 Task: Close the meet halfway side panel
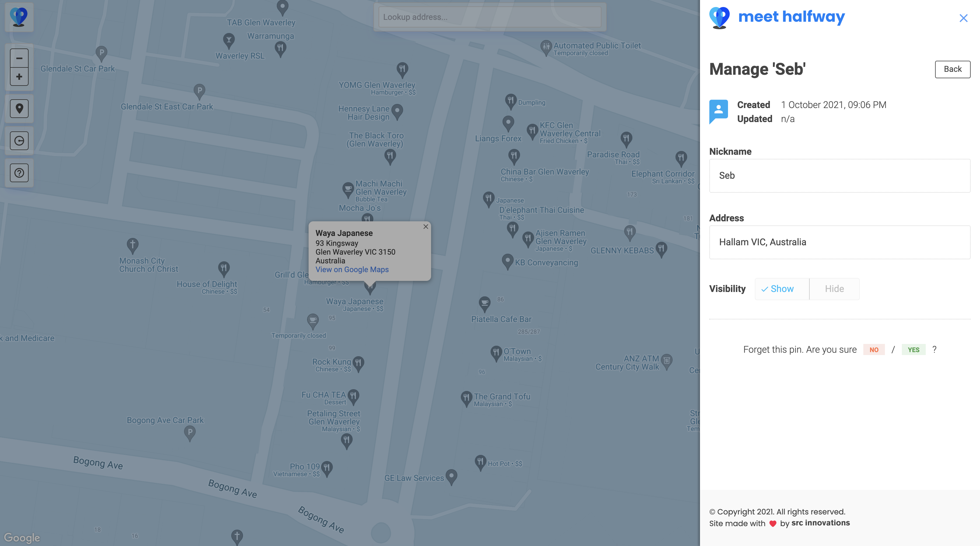(x=963, y=18)
